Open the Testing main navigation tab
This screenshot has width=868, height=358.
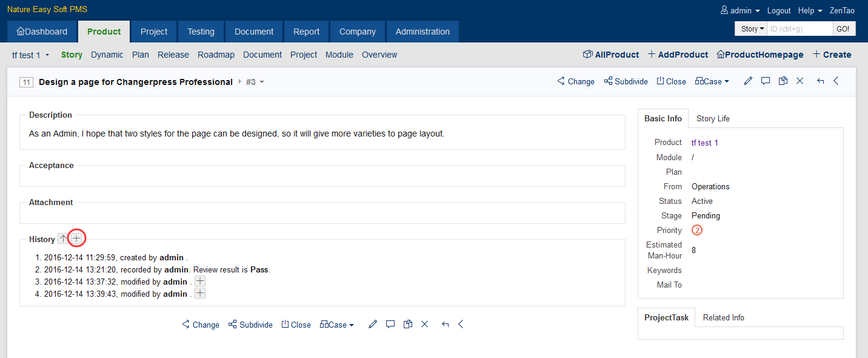[x=201, y=32]
